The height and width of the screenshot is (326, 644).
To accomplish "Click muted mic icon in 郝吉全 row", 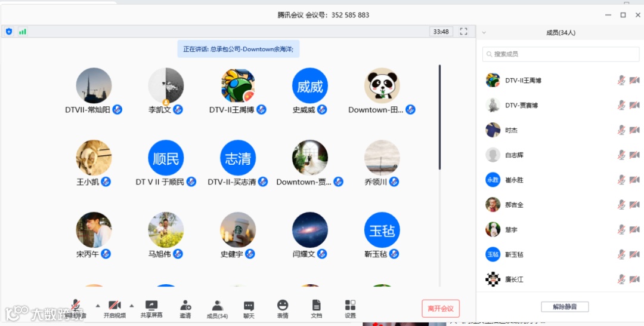I will click(x=621, y=205).
